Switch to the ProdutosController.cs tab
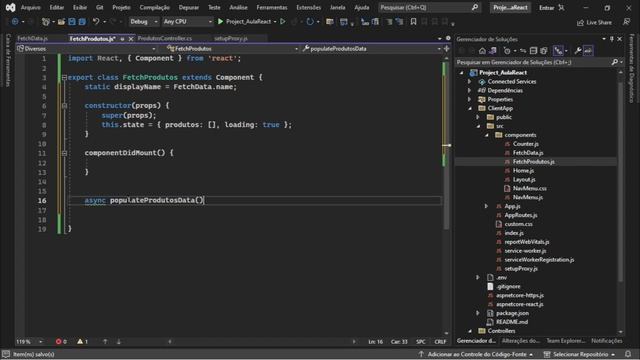The image size is (640, 360). (x=164, y=38)
